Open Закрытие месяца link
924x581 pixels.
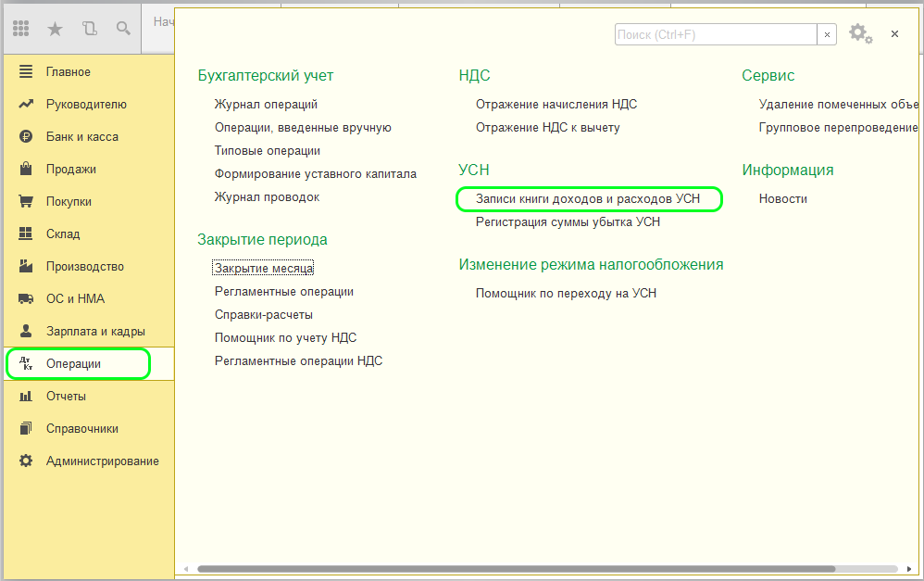click(264, 269)
